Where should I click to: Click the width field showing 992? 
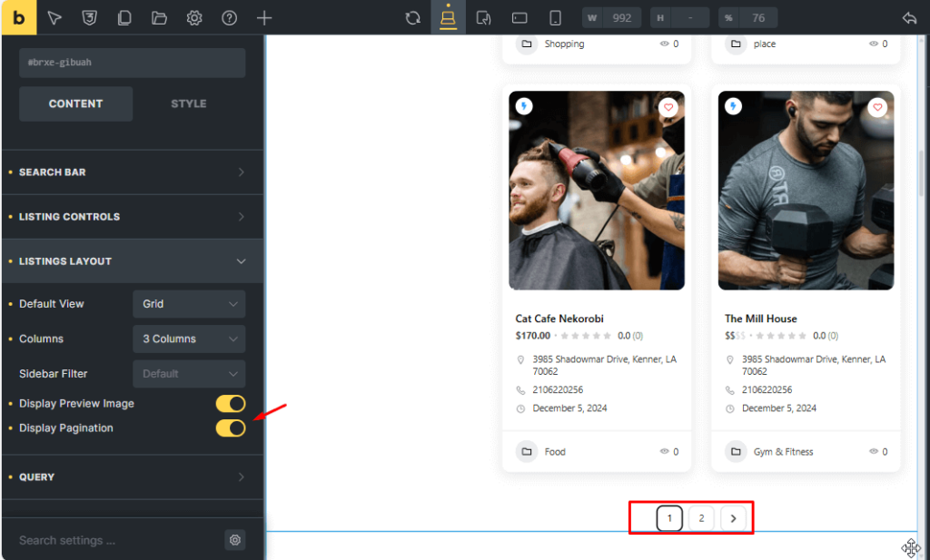pos(611,18)
